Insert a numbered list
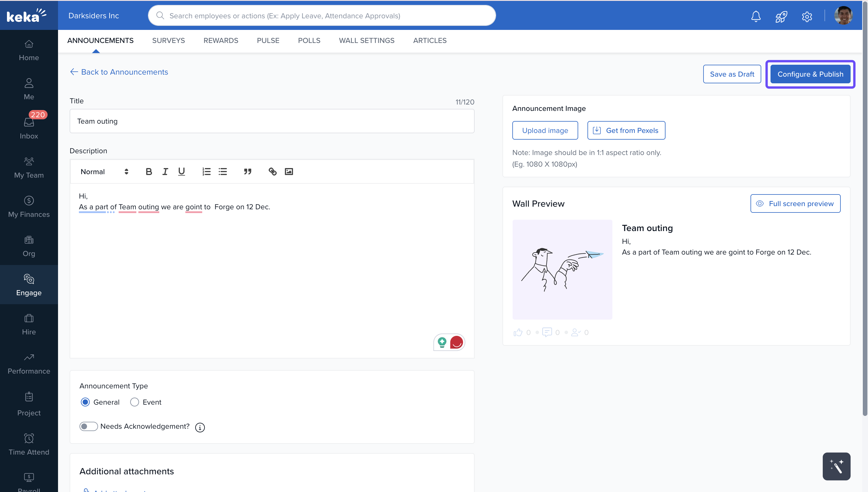This screenshot has height=492, width=868. coord(206,172)
